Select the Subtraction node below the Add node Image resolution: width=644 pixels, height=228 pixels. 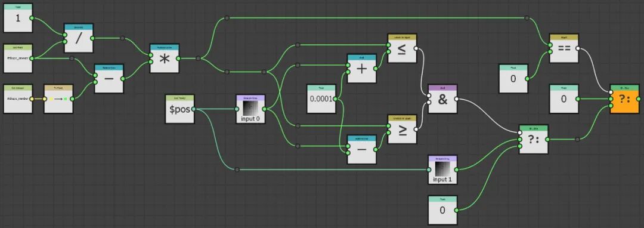pos(361,149)
